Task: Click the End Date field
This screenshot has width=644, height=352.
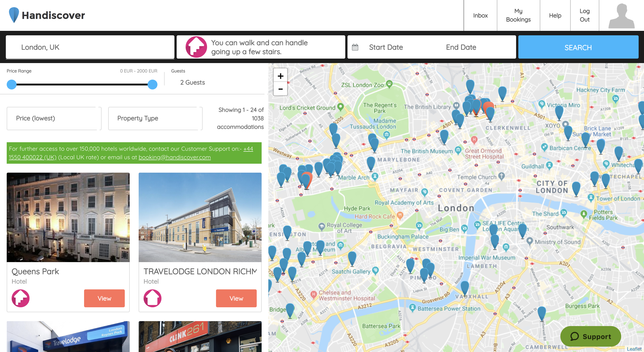Action: point(461,47)
